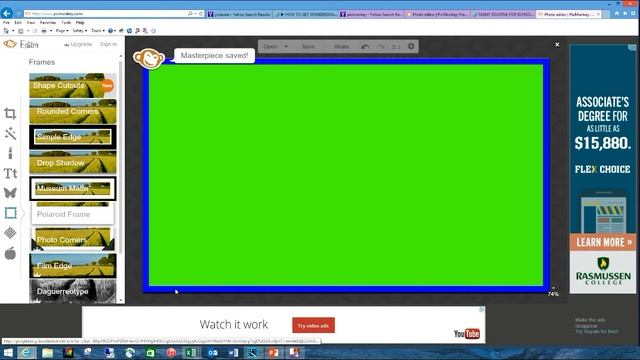Screen dimensions: 640x360
Task: Open the Themes apple tab
Action: click(10, 253)
